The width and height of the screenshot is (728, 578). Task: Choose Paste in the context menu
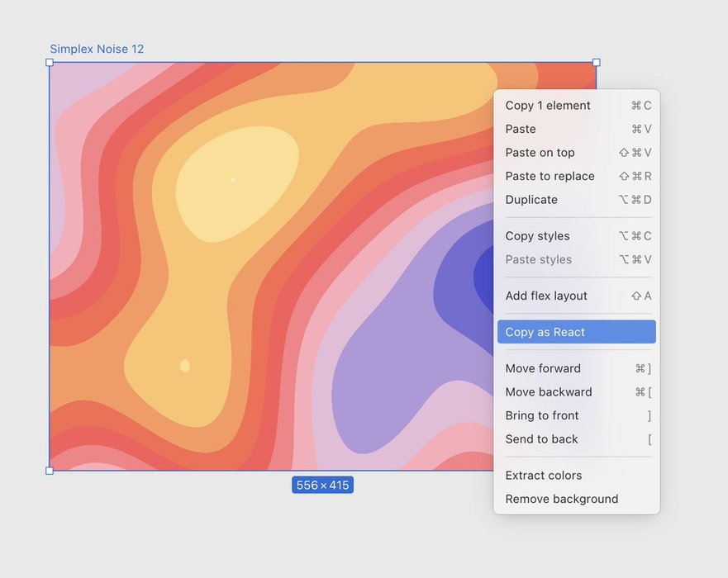pos(521,129)
